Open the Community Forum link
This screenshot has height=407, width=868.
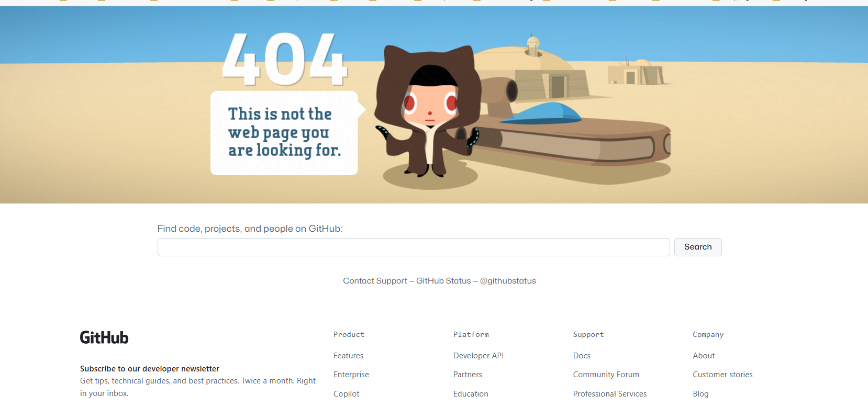[606, 375]
